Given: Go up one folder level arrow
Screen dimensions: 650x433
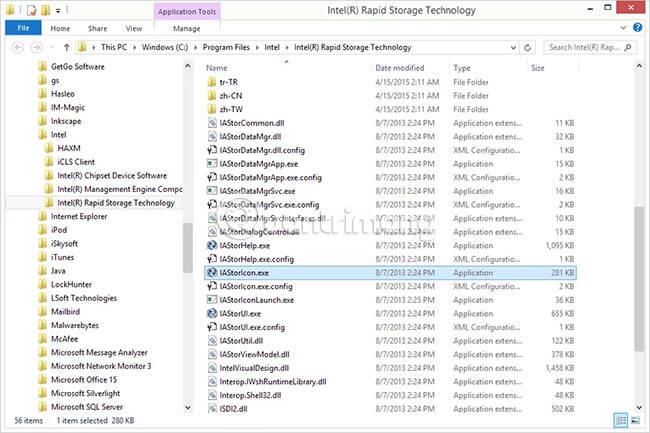Looking at the screenshot, I should pyautogui.click(x=67, y=48).
